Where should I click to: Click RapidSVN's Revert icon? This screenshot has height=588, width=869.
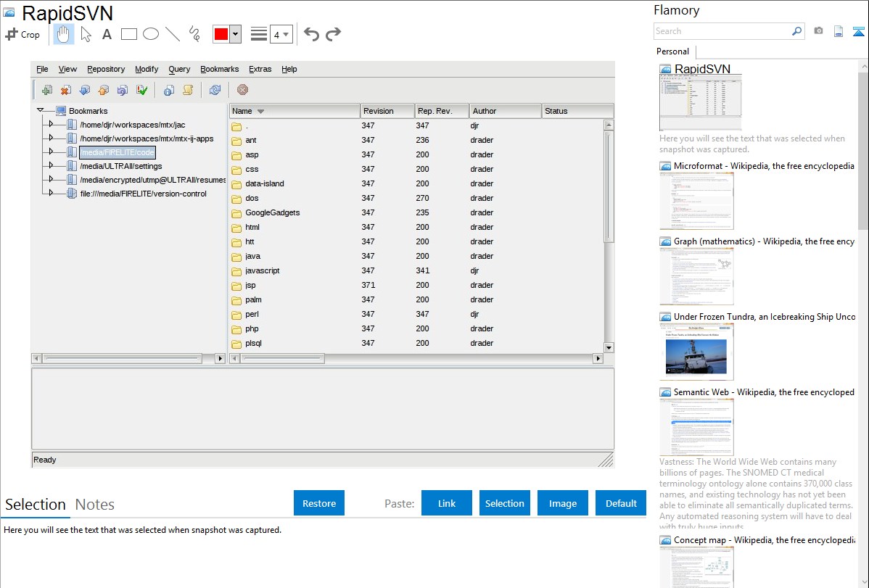123,90
